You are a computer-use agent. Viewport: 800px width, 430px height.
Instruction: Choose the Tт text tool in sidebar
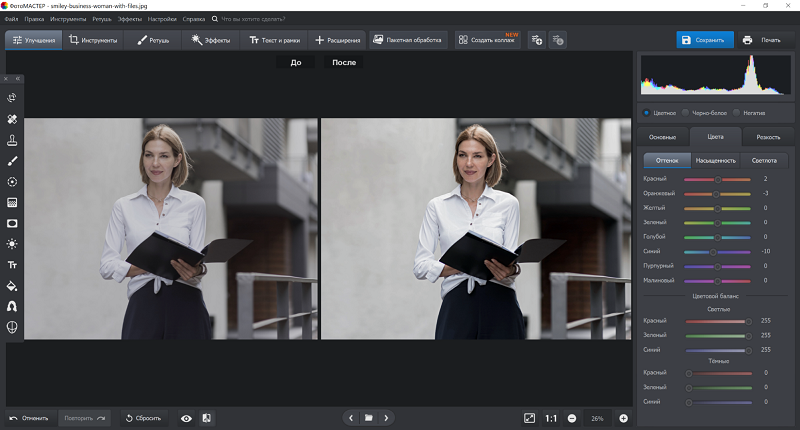click(x=12, y=265)
